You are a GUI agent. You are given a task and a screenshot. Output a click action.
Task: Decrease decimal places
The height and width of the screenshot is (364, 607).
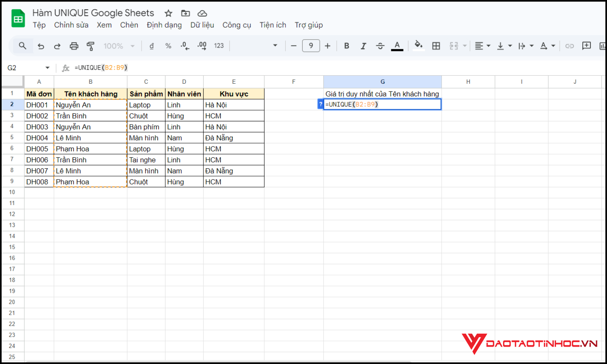click(185, 46)
